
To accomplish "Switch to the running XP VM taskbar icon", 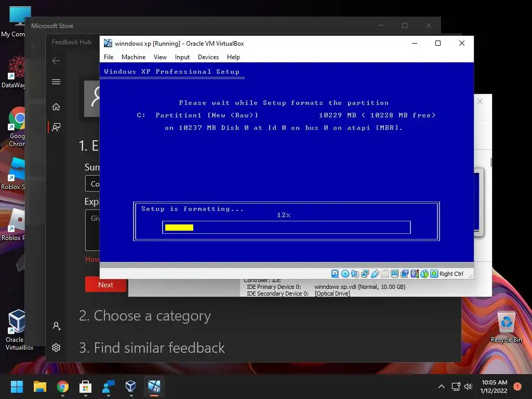I will click(x=154, y=387).
